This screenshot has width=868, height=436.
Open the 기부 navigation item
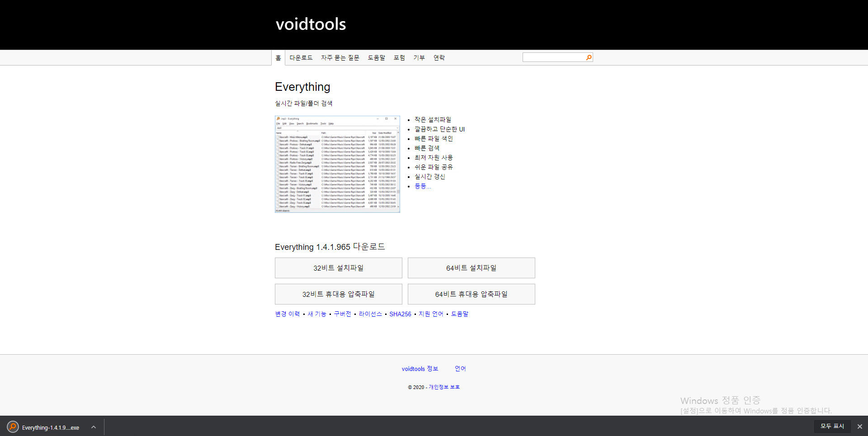click(419, 58)
